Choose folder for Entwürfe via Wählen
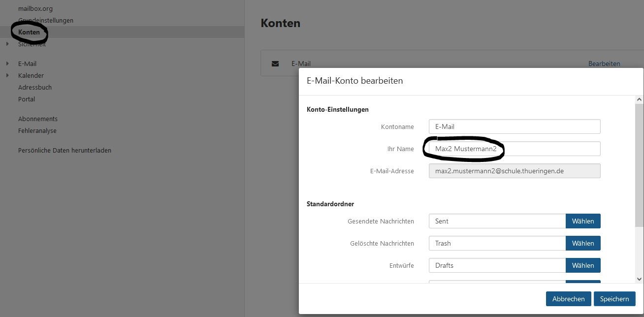 tap(583, 265)
